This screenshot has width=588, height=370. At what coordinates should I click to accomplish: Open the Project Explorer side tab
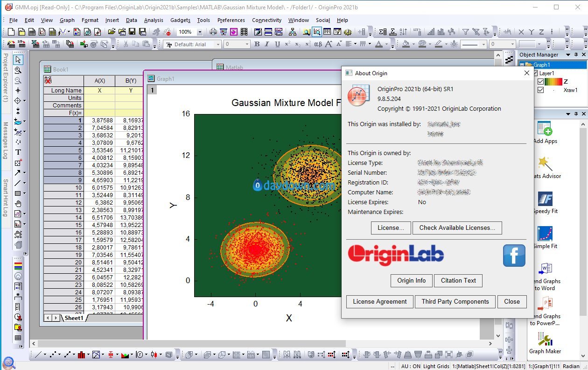coord(5,78)
